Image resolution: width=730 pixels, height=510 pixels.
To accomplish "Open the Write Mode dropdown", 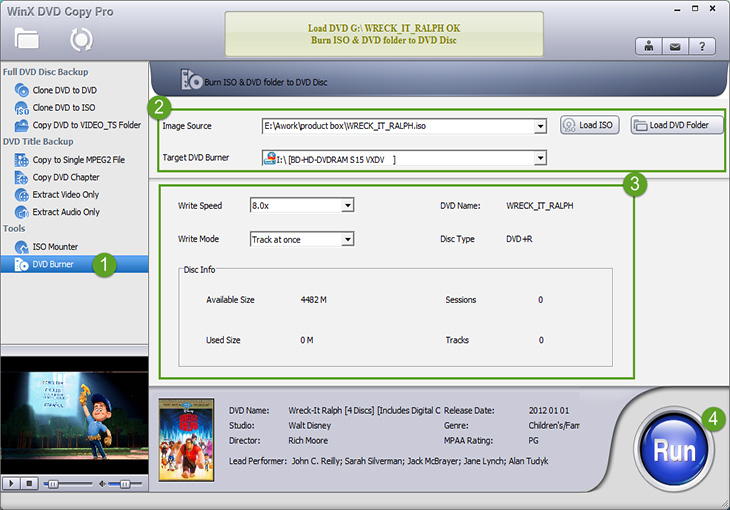I will (347, 239).
